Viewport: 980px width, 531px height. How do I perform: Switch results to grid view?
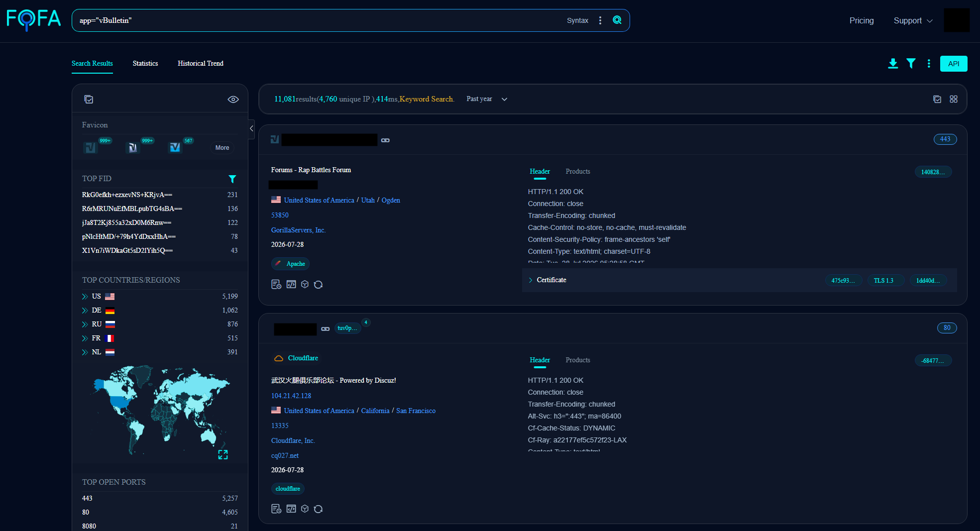coord(954,99)
